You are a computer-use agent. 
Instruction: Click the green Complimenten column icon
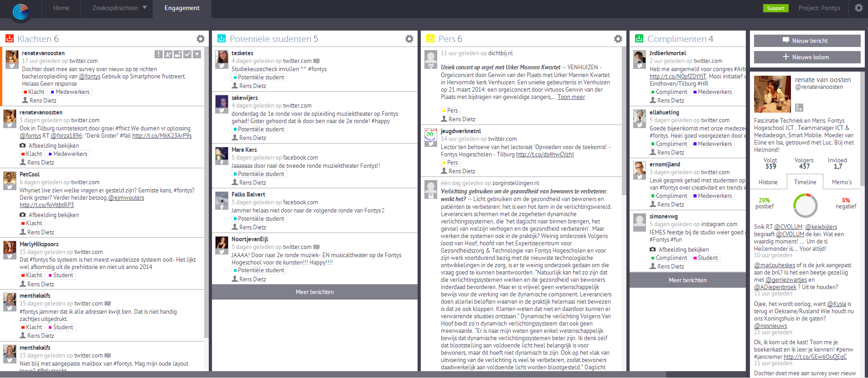pos(639,38)
